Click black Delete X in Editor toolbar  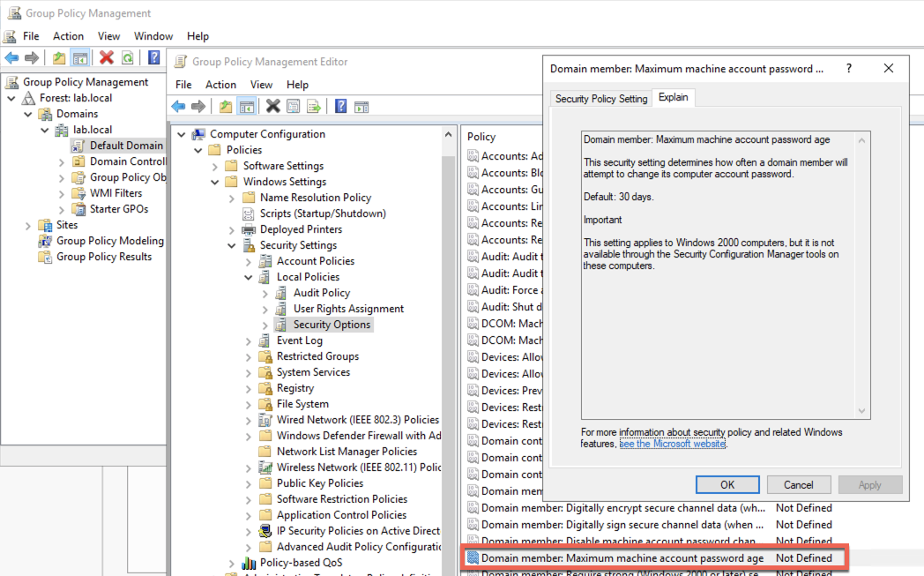click(272, 106)
